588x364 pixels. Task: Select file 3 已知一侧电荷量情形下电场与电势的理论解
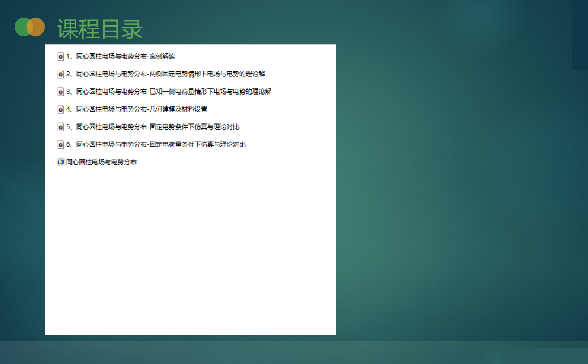(x=169, y=92)
